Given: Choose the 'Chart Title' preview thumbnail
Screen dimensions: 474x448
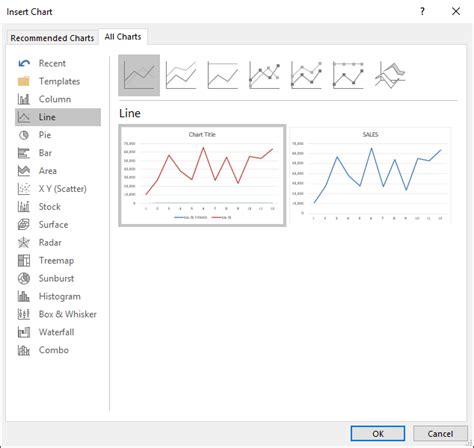Looking at the screenshot, I should coord(202,176).
